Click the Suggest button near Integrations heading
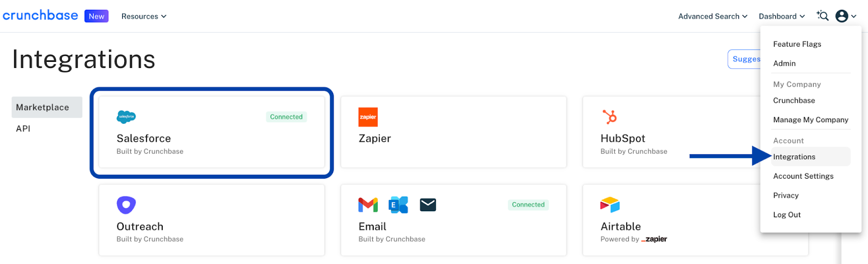Image resolution: width=868 pixels, height=264 pixels. pyautogui.click(x=744, y=59)
